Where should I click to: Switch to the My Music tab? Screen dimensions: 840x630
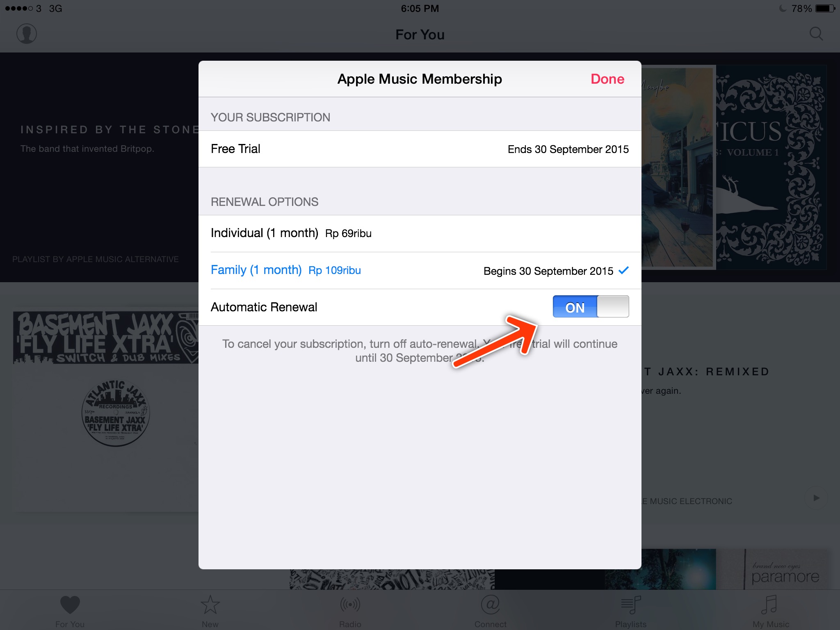click(x=771, y=611)
